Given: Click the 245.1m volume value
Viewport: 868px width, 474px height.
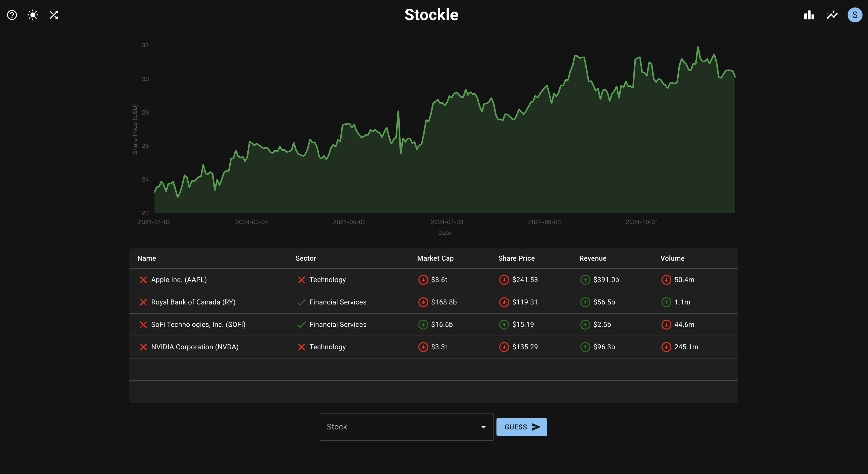Looking at the screenshot, I should pyautogui.click(x=686, y=347).
